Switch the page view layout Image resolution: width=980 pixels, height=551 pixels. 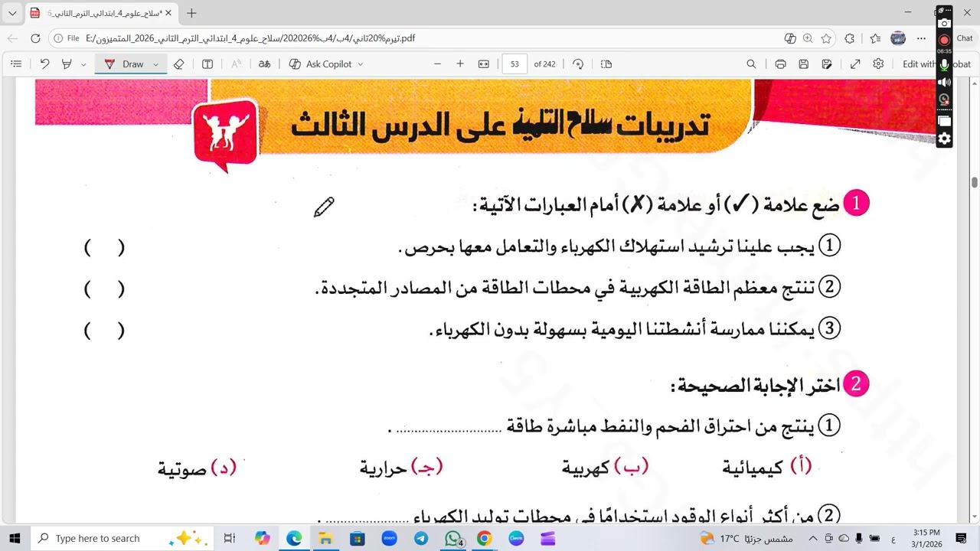point(606,64)
